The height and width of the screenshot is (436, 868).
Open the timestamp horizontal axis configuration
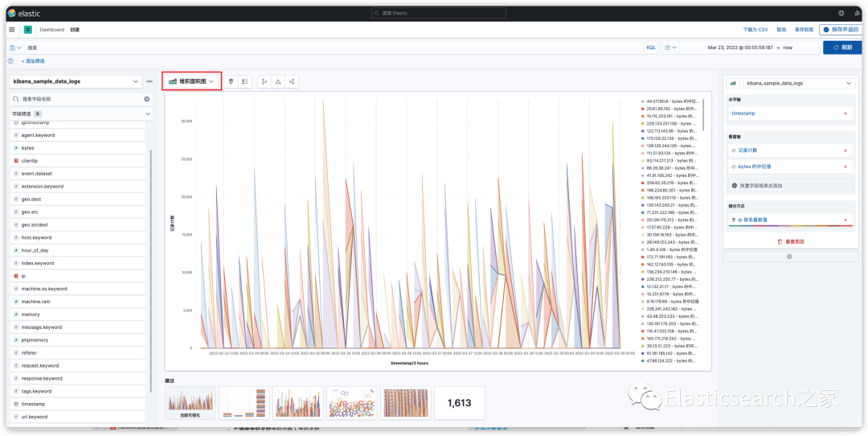point(743,113)
